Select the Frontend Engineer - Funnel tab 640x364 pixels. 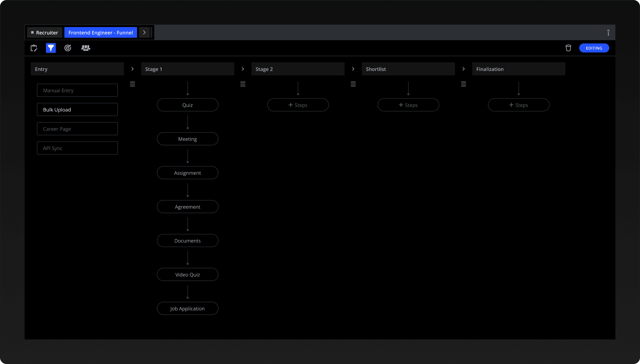[x=100, y=33]
